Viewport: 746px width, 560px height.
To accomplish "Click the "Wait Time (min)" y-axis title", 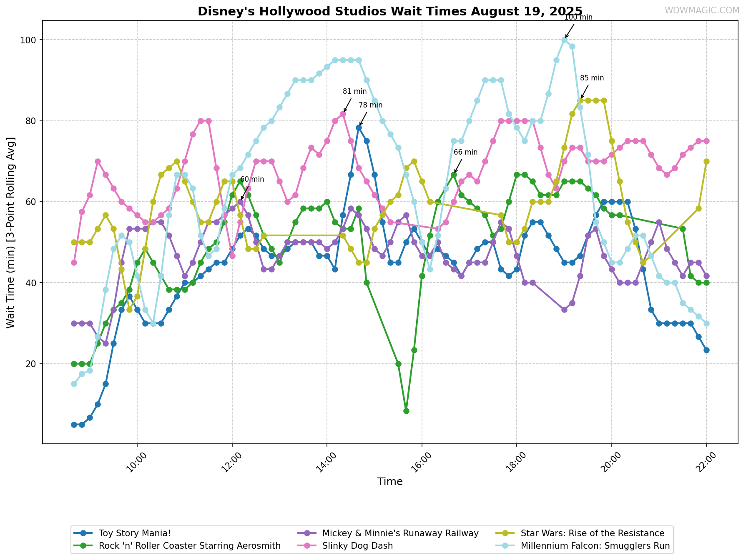I will point(10,232).
